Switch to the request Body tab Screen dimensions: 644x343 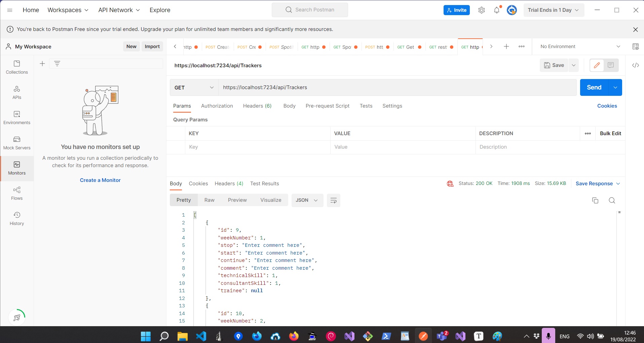coord(290,106)
